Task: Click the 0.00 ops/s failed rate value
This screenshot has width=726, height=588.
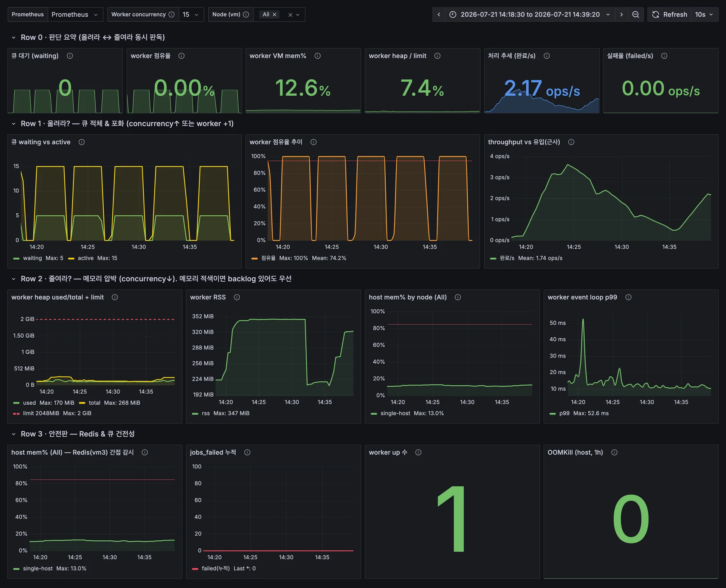Action: click(x=661, y=88)
